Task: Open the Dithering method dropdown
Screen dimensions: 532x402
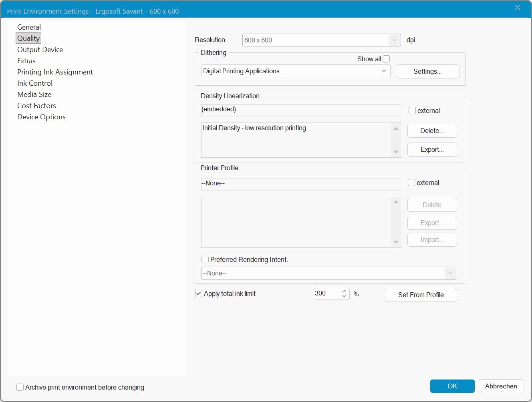Action: 383,71
